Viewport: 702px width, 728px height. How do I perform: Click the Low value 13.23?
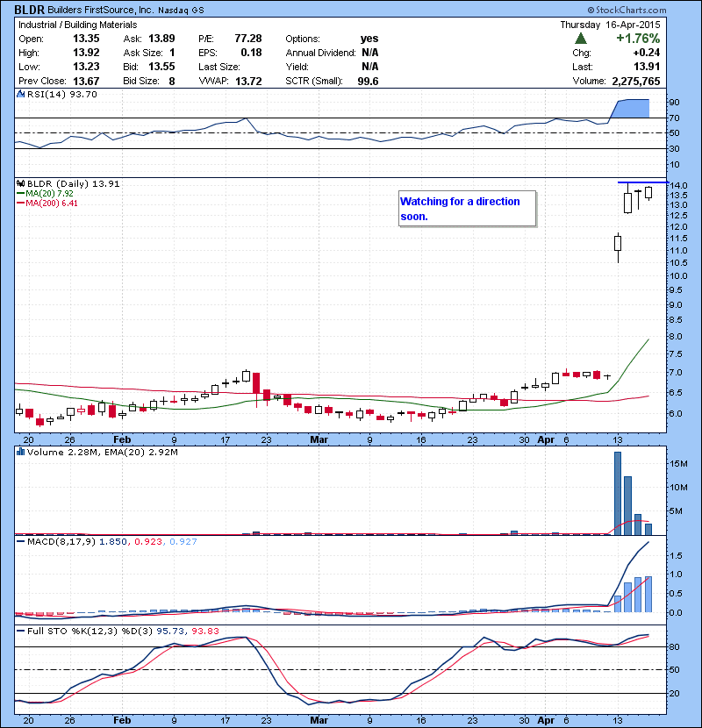tap(86, 67)
